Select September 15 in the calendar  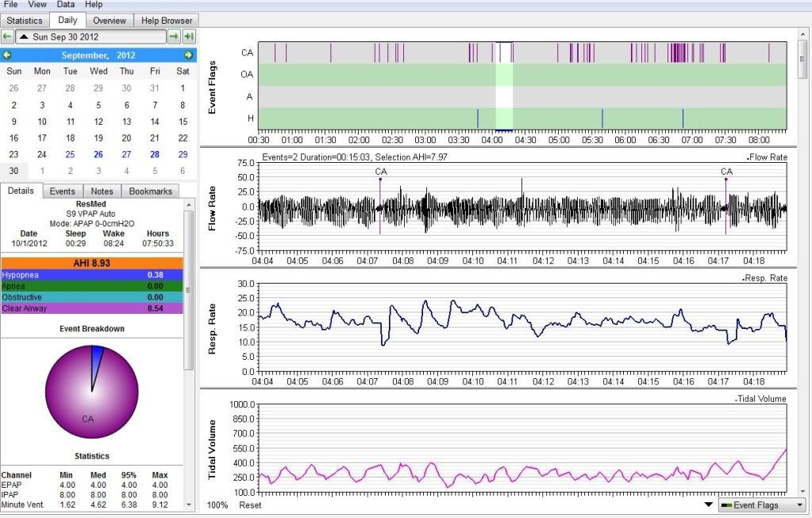183,122
